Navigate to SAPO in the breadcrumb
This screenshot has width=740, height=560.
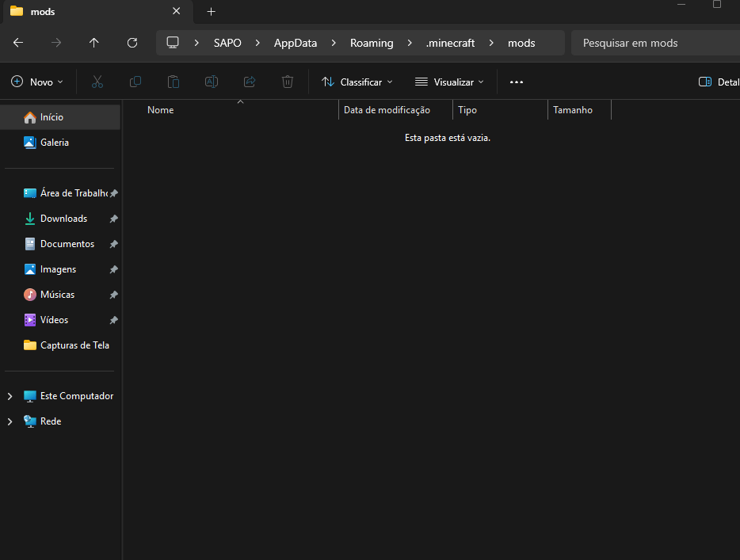[227, 43]
